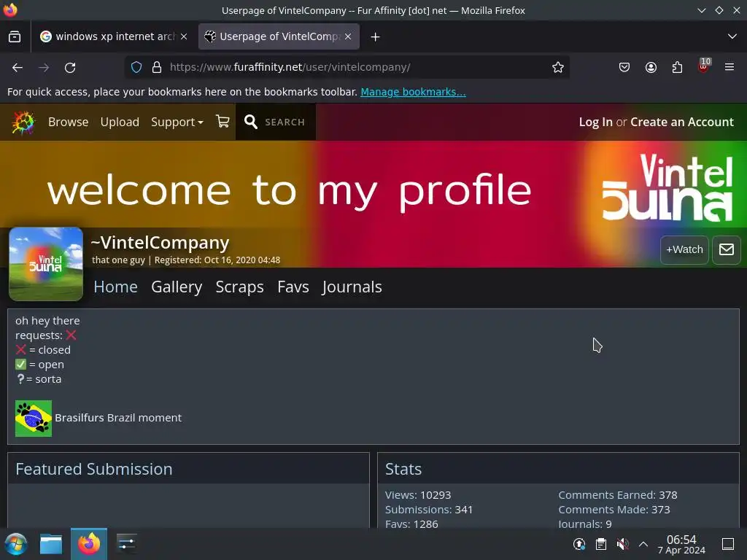Click the forward navigation arrow
This screenshot has height=560, width=747.
click(x=44, y=68)
